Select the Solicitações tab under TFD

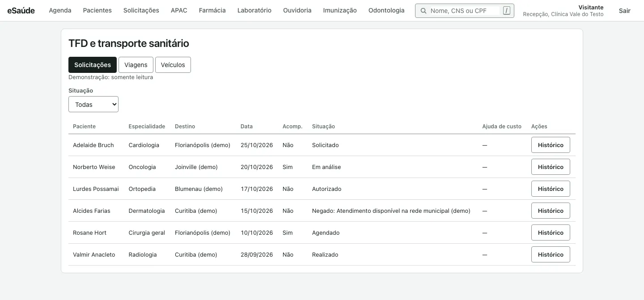93,65
